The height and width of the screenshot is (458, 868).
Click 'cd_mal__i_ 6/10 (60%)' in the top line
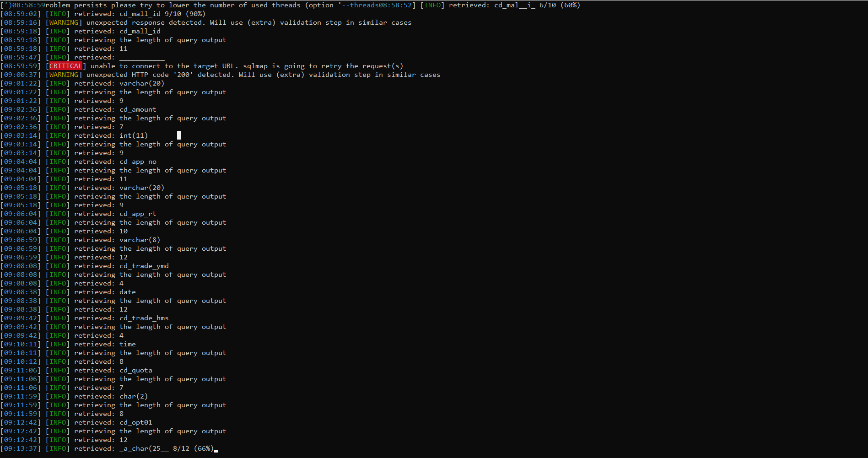coord(537,5)
